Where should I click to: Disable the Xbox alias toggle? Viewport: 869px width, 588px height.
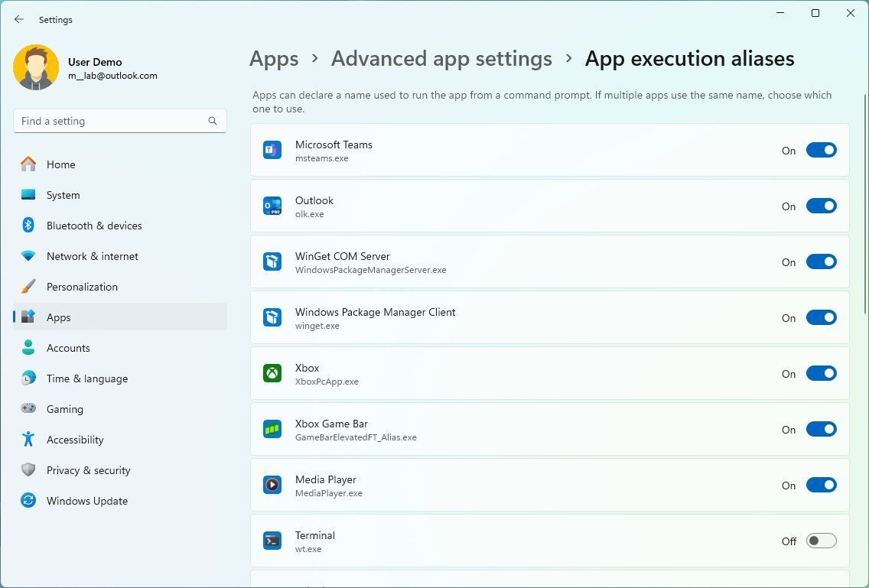point(821,373)
